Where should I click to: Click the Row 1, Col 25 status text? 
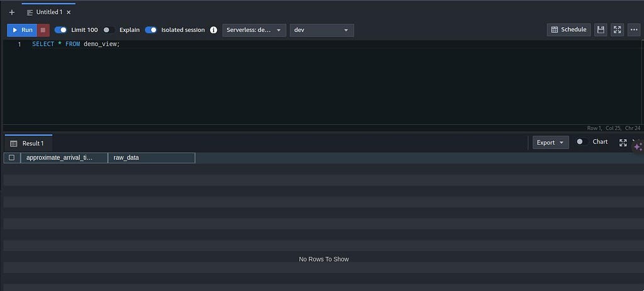(x=614, y=128)
